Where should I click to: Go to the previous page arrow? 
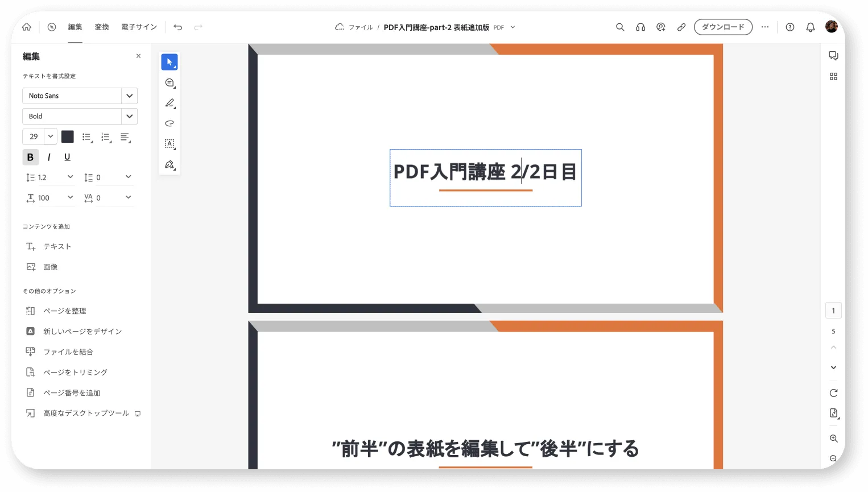tap(833, 347)
